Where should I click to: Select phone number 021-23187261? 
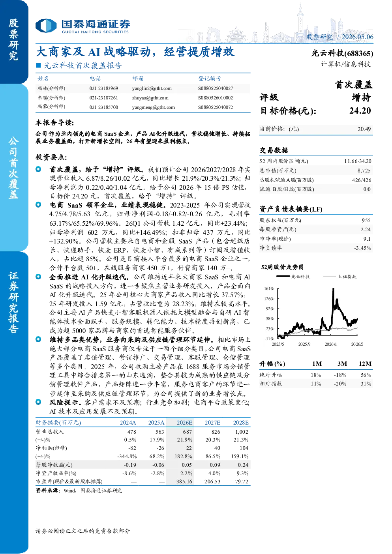point(104,98)
